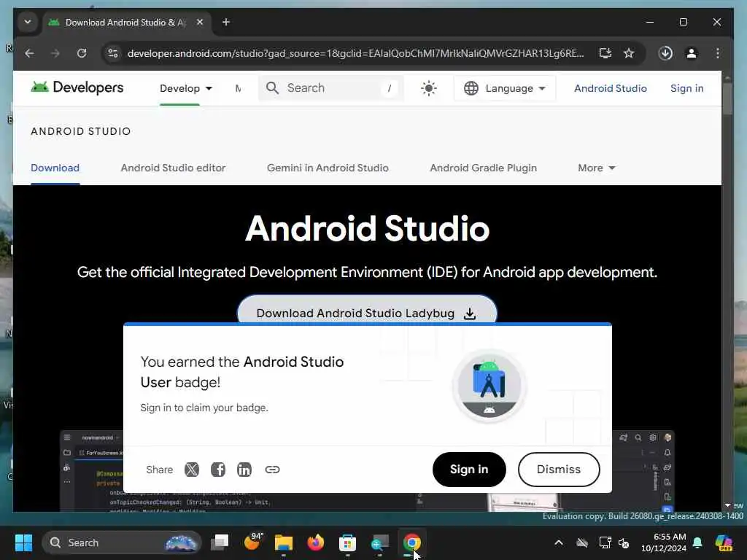Open File Explorer from taskbar

coord(284,542)
